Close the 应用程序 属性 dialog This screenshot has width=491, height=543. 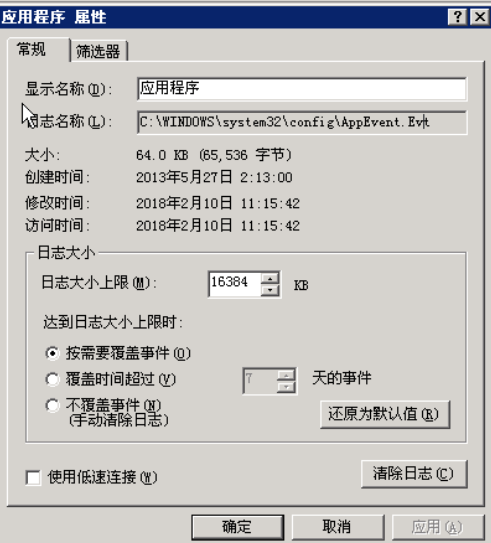(480, 17)
